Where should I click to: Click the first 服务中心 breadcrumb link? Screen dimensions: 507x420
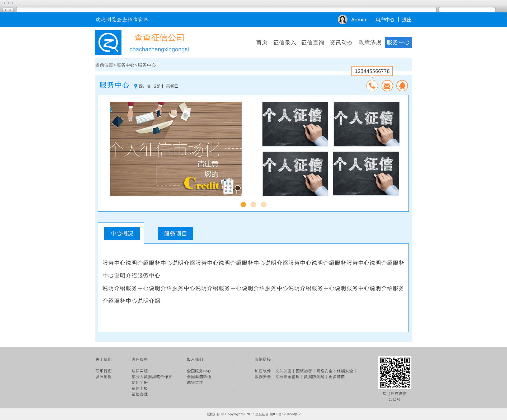tap(125, 65)
